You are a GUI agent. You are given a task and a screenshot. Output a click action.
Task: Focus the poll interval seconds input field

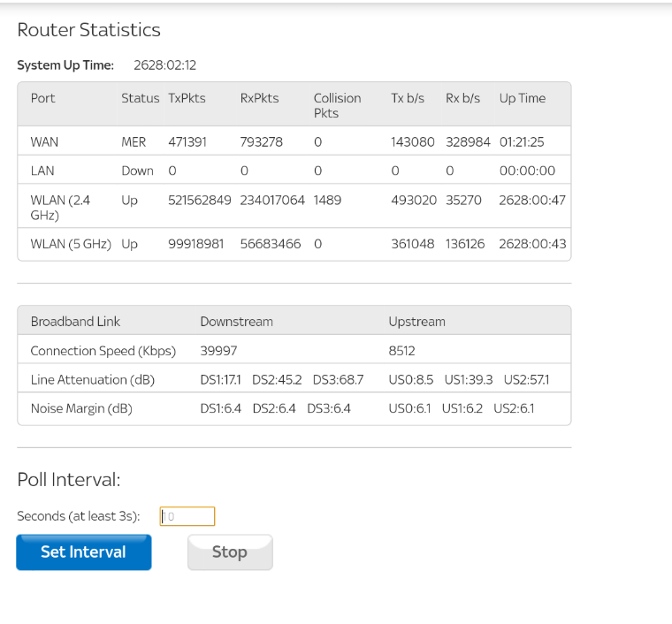coord(187,516)
